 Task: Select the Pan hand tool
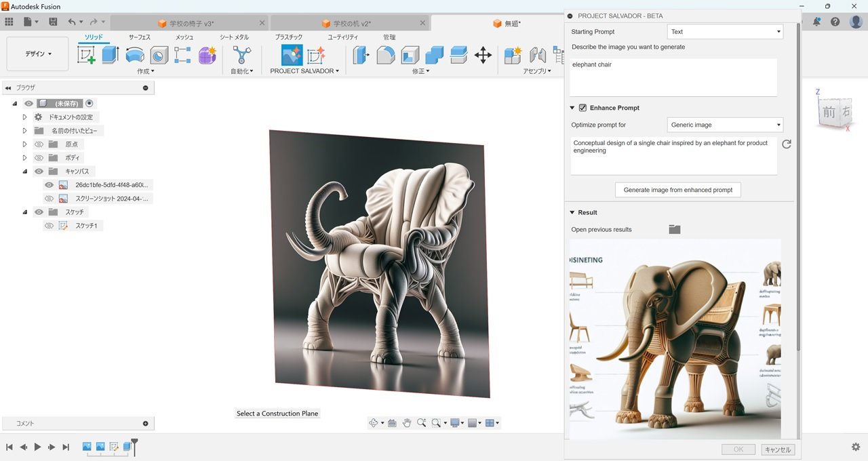[407, 423]
